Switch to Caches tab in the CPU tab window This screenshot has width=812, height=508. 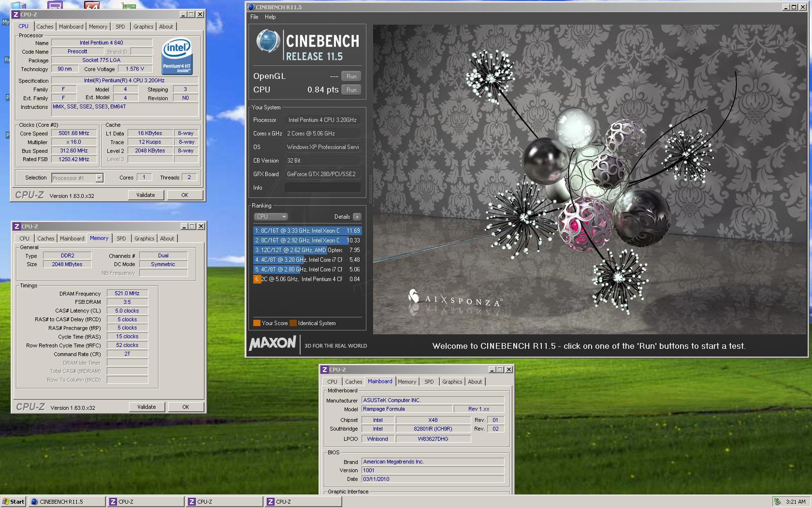point(45,27)
